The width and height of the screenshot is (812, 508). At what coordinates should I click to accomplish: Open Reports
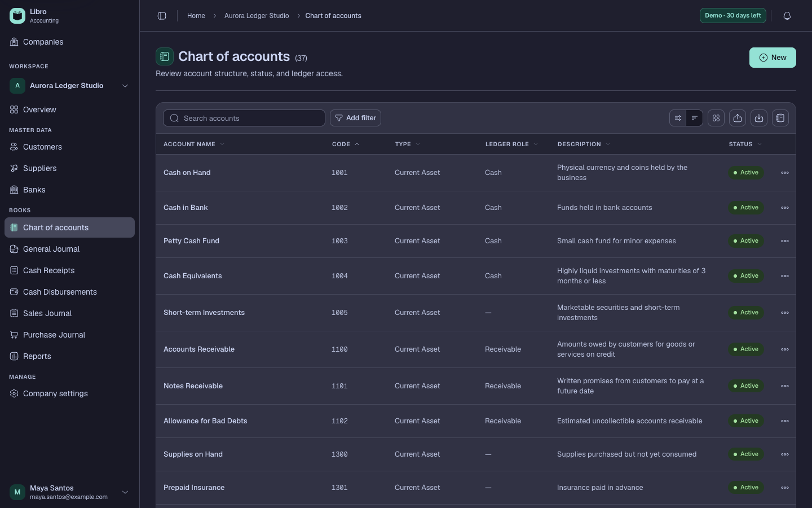(x=69, y=356)
